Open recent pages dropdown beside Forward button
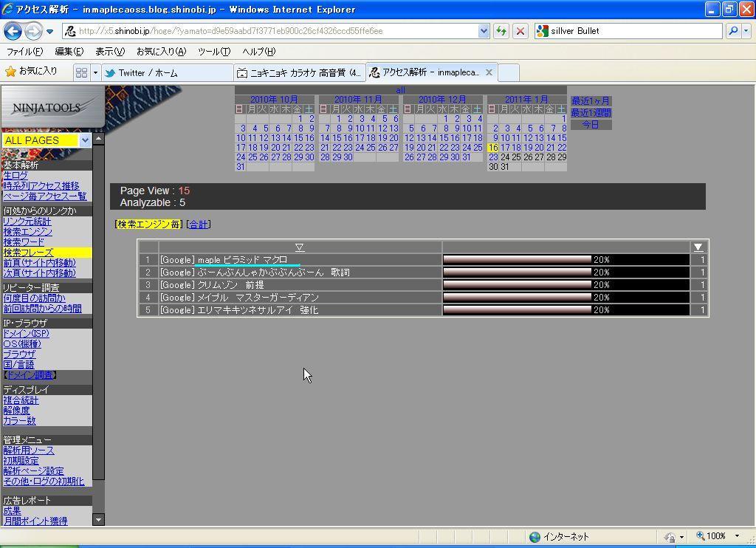756x548 pixels. (x=49, y=32)
